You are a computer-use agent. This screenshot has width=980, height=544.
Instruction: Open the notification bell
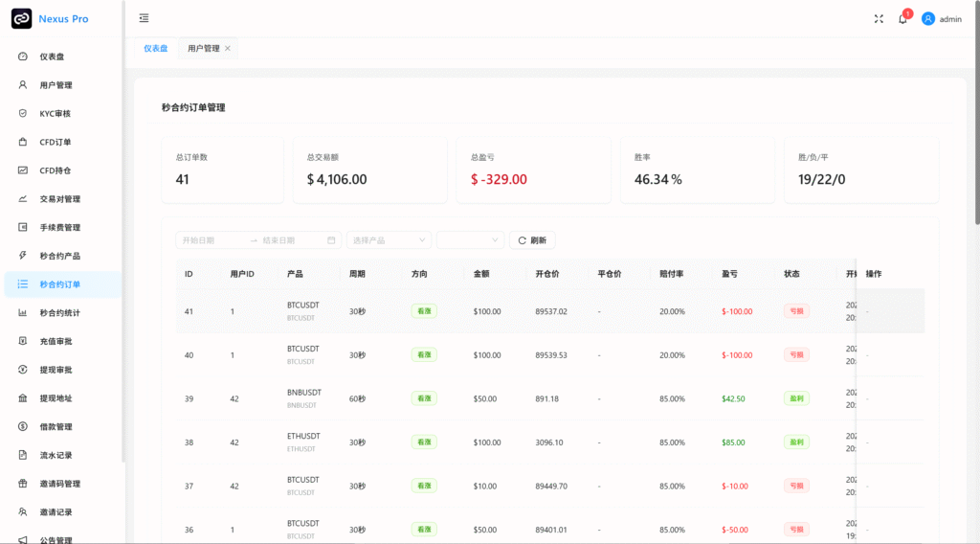902,18
